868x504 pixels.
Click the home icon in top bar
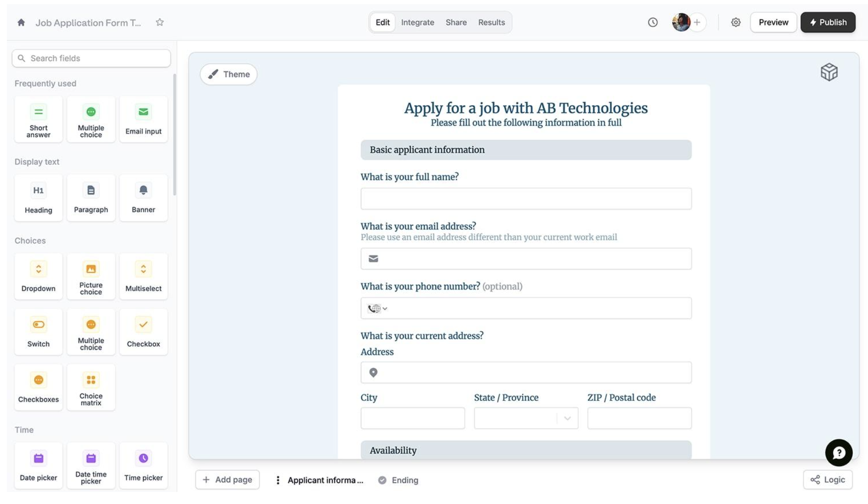point(21,22)
